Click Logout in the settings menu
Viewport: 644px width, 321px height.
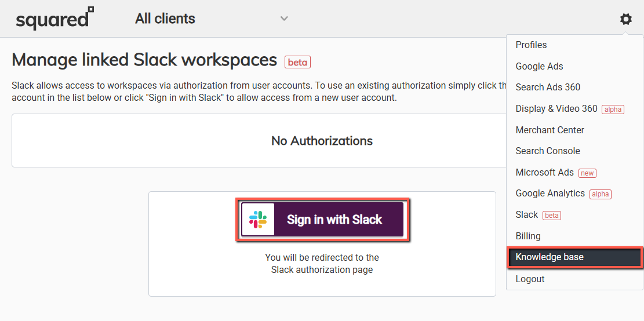[530, 279]
